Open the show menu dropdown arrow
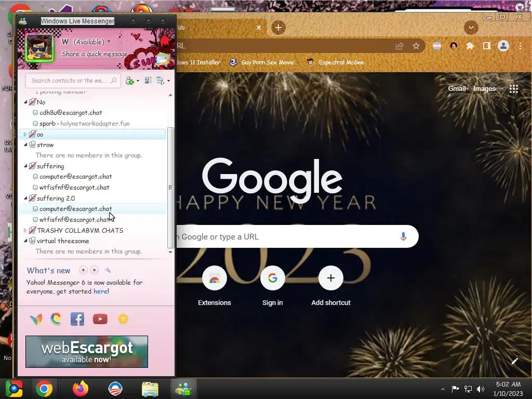Viewport: 532px width, 399px height. tap(169, 81)
